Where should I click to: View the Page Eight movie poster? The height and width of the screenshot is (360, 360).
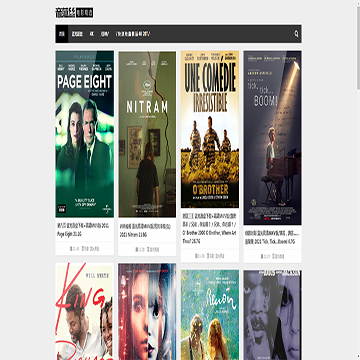(x=84, y=134)
